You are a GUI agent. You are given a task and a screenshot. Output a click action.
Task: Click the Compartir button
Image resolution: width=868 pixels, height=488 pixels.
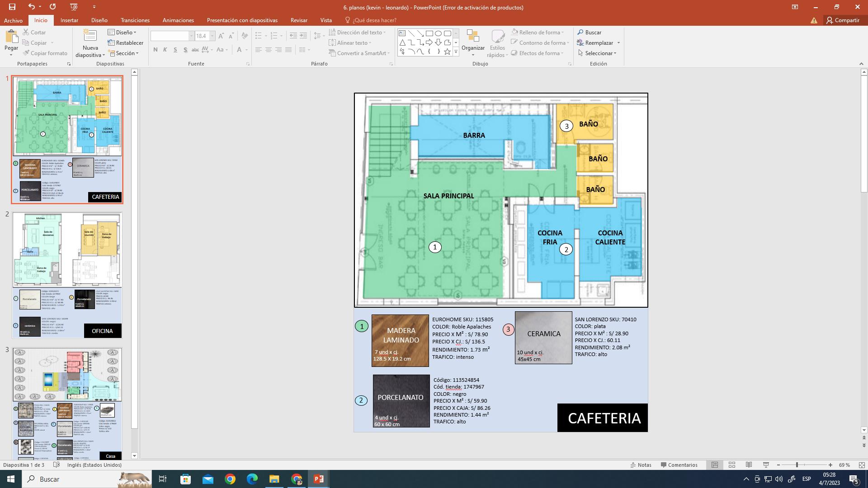[x=843, y=20]
